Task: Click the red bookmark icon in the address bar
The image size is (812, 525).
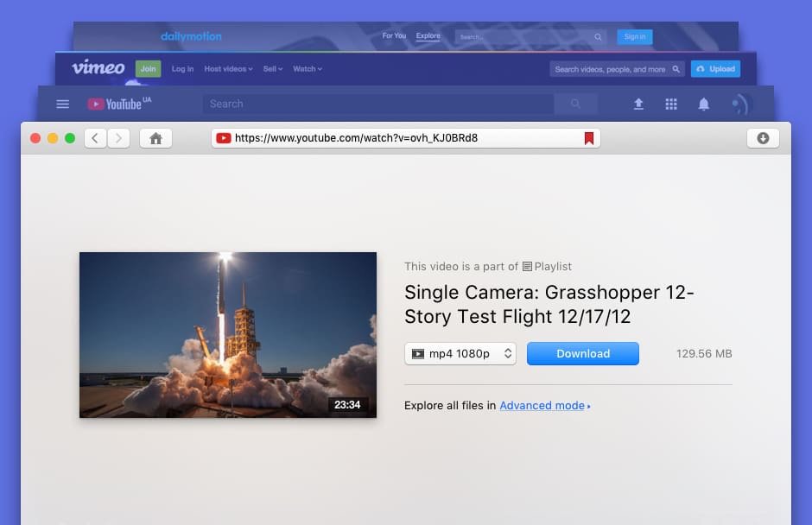Action: [589, 136]
